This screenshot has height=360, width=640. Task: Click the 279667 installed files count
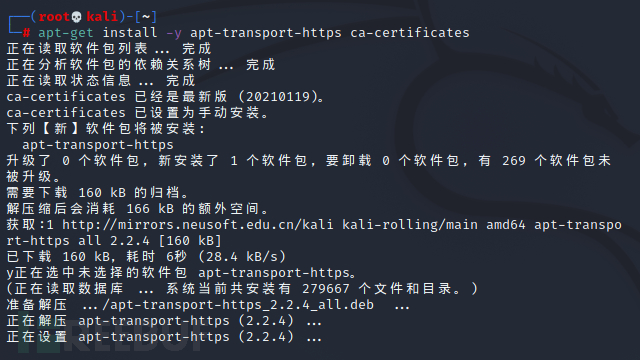tap(326, 289)
